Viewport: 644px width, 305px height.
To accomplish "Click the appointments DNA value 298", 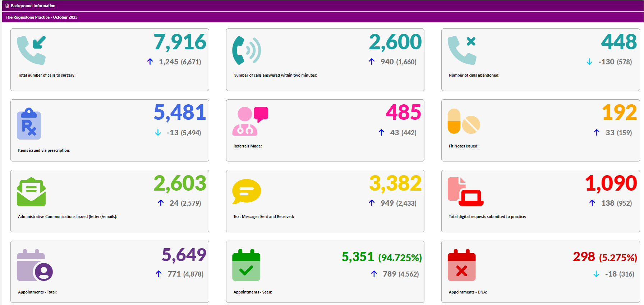I will (584, 256).
